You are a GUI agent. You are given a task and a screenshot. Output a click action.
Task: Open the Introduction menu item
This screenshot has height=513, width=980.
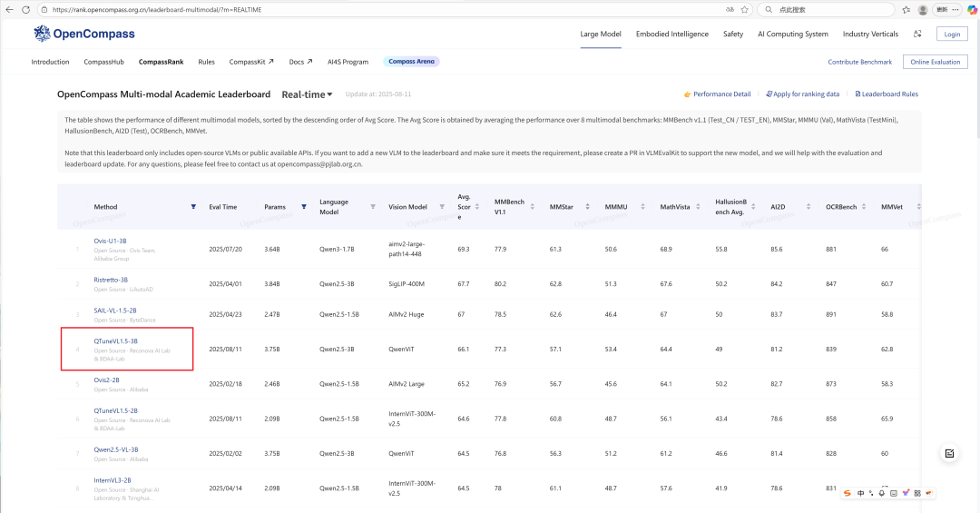[50, 62]
